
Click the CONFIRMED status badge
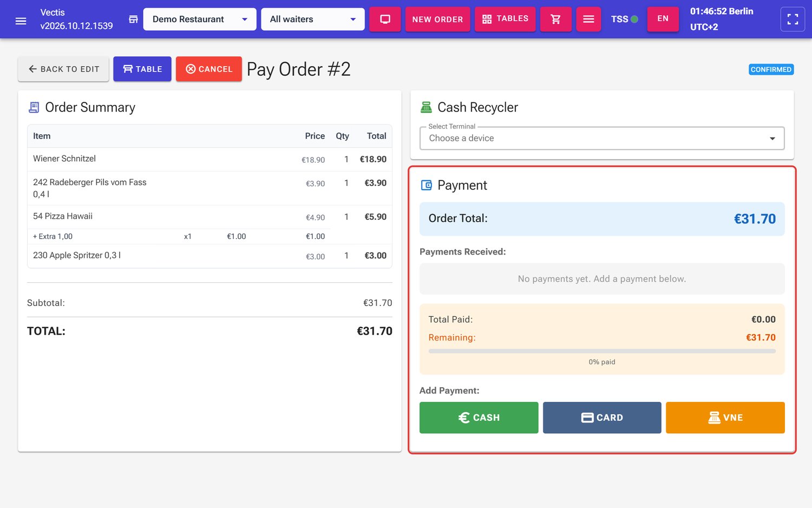point(771,69)
